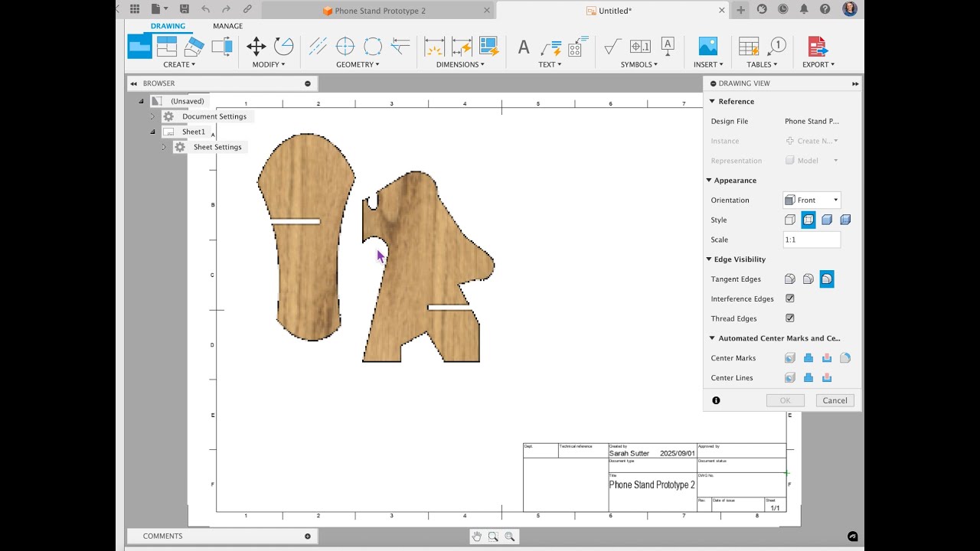
Task: Toggle the Interference Edges checkbox
Action: pos(790,298)
